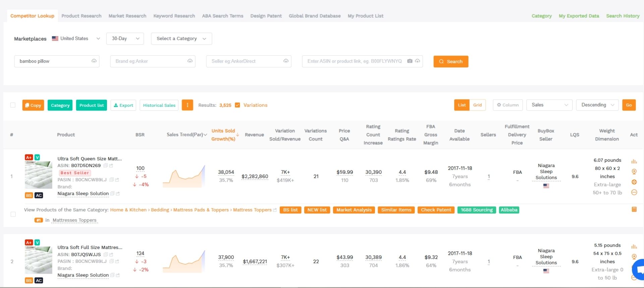Screen dimensions: 644x288
Task: Toggle the select-all checkbox beside Copy
Action: (x=13, y=105)
